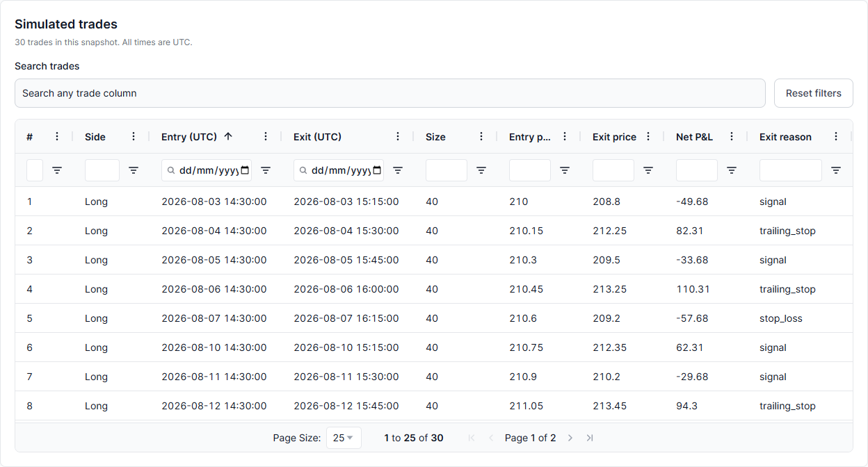Sort by Exit (UTC) column header

pyautogui.click(x=317, y=137)
